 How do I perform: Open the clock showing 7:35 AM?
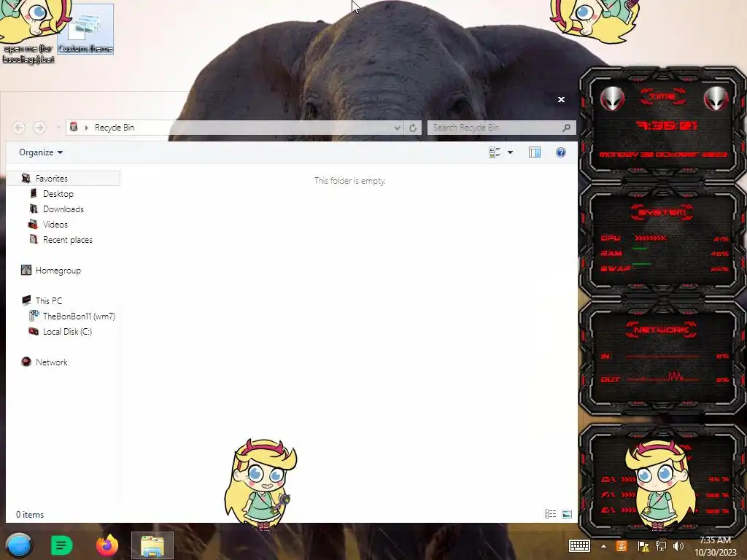tap(715, 546)
